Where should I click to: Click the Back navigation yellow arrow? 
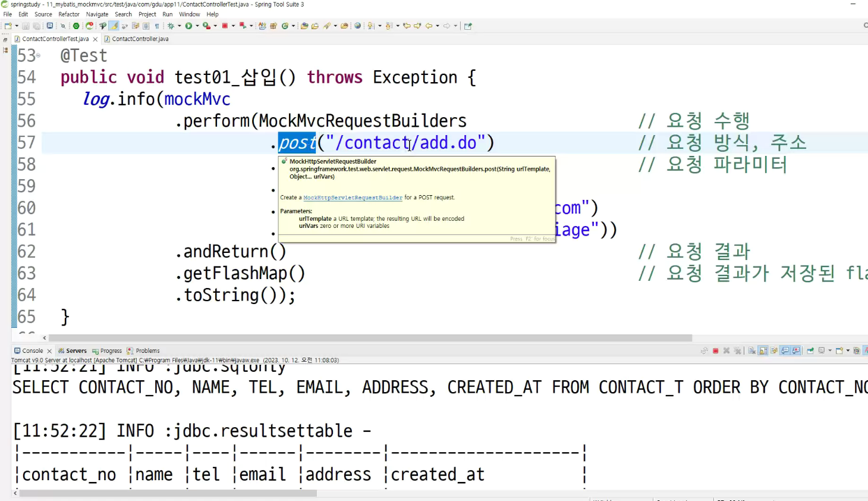pos(429,26)
